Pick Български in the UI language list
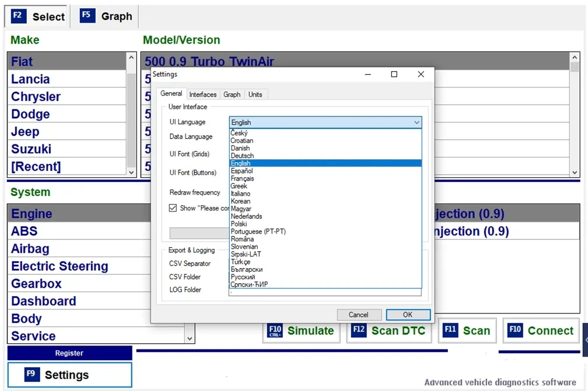Screen dimensions: 588x391 325,269
